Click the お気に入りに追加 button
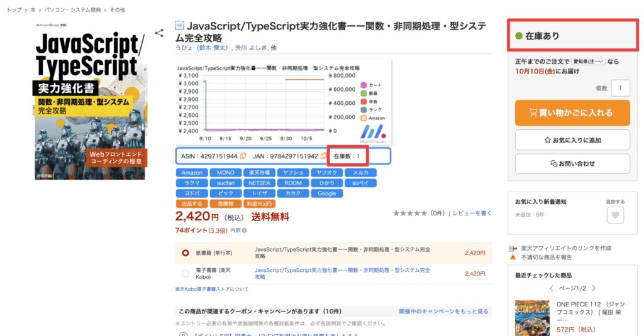This screenshot has width=644, height=336. (572, 139)
